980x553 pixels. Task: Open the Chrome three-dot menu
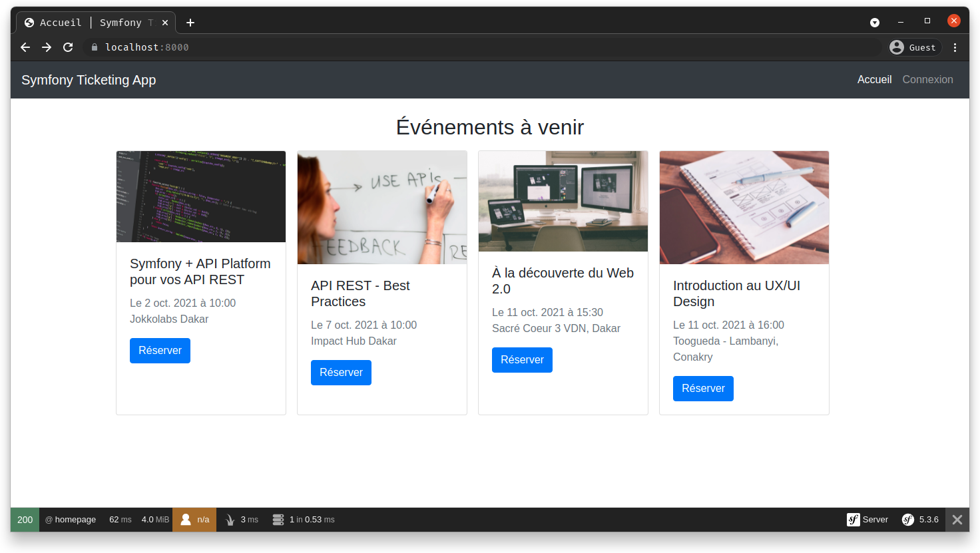coord(955,47)
